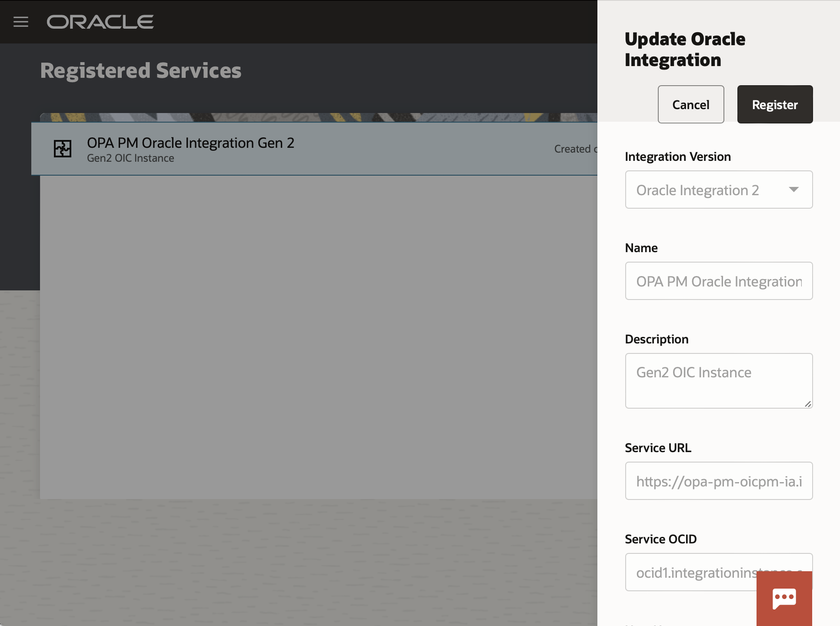Click the icon beside OPA PM Oracle Integration Gen 2

click(62, 148)
